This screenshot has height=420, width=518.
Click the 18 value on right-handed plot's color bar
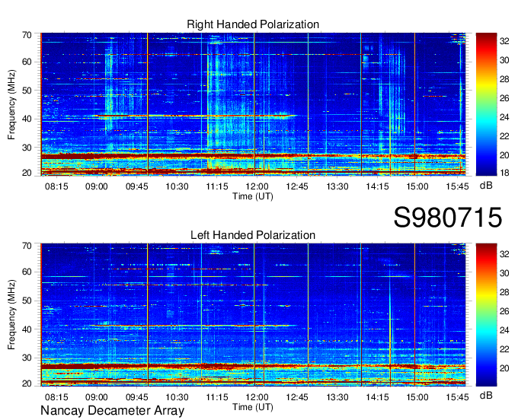504,172
